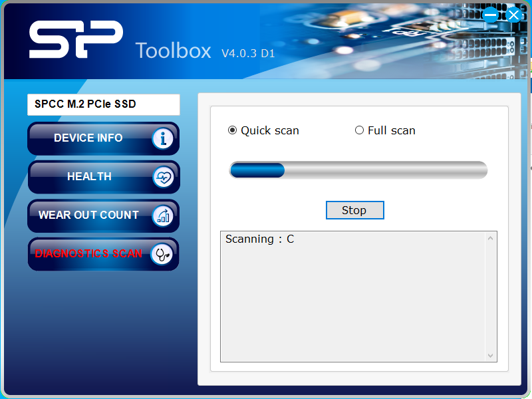Click the "V4.0.3 D1" version text
The height and width of the screenshot is (399, 532).
(248, 53)
